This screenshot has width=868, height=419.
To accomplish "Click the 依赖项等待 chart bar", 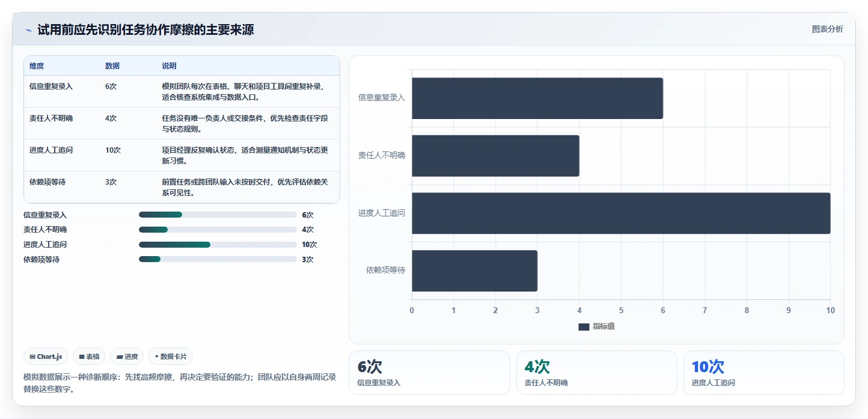I will (x=474, y=271).
